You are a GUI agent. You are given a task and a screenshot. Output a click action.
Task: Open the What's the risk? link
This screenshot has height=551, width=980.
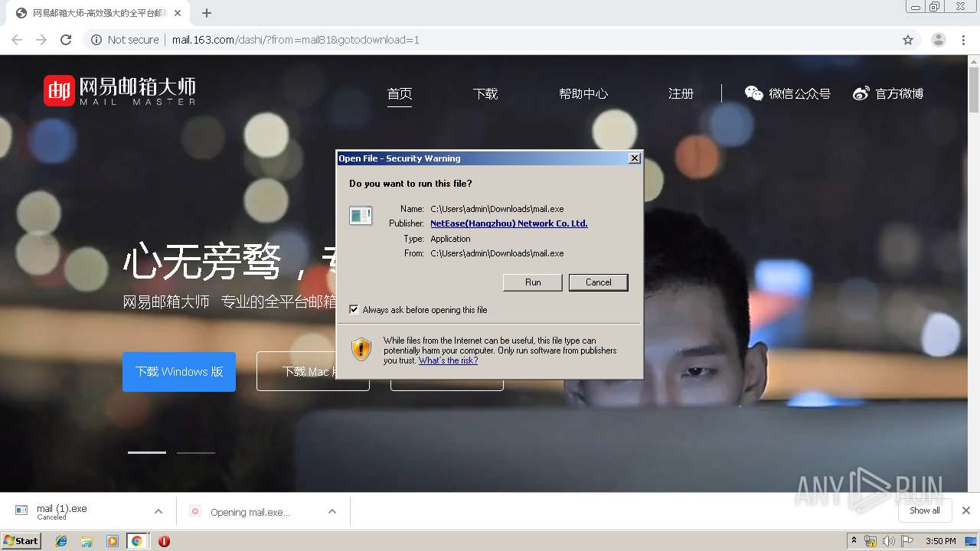(x=448, y=360)
